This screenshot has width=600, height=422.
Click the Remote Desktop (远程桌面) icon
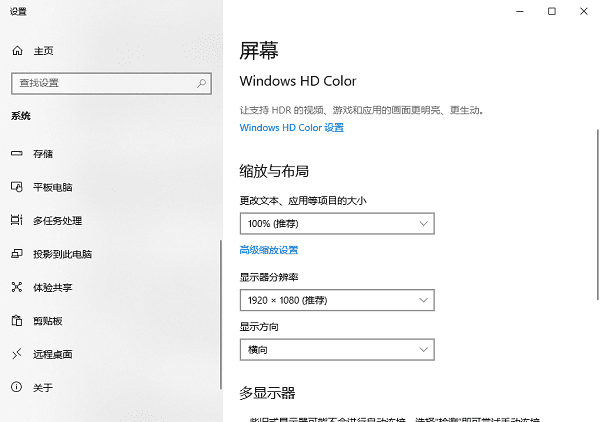(x=16, y=354)
